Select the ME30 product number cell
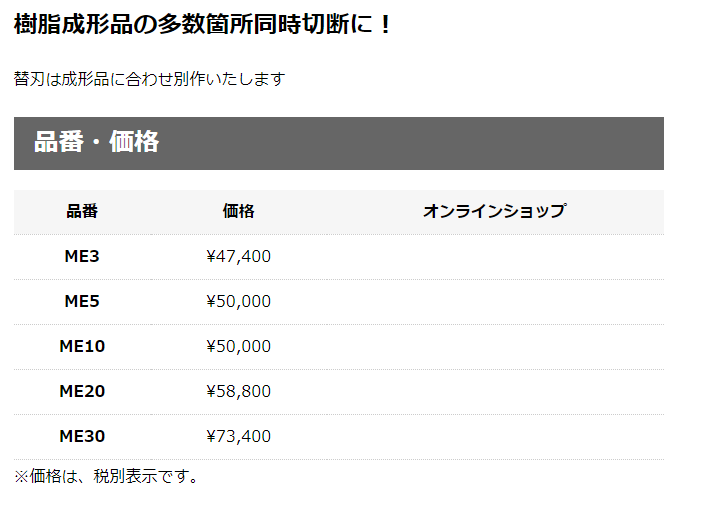The image size is (725, 505). point(82,436)
